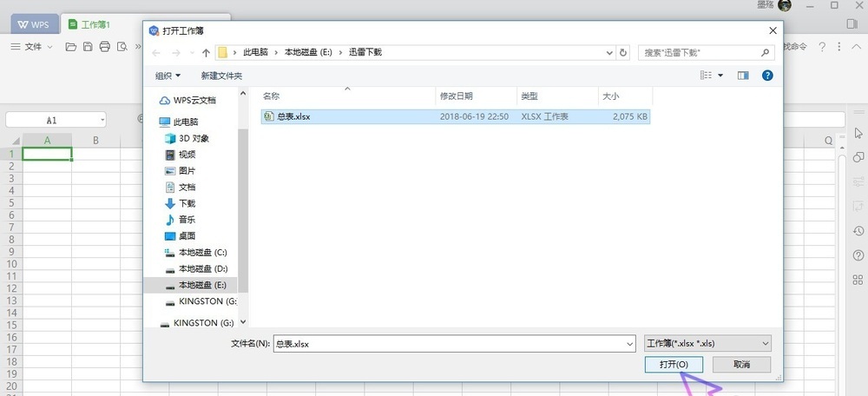Select 本地磁盘 (C:) in navigation tree
Viewport: 868px width, 396px height.
[x=196, y=253]
